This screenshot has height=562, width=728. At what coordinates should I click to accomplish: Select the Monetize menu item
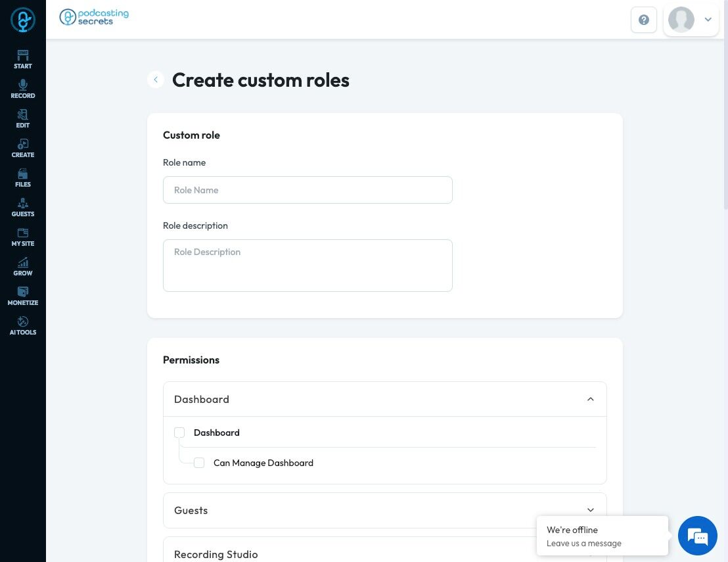coord(23,296)
